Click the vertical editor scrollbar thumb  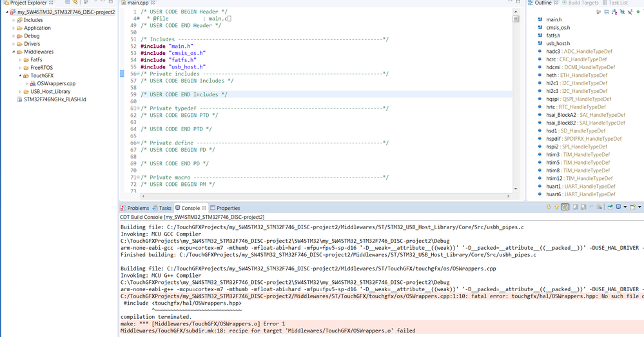(x=516, y=19)
